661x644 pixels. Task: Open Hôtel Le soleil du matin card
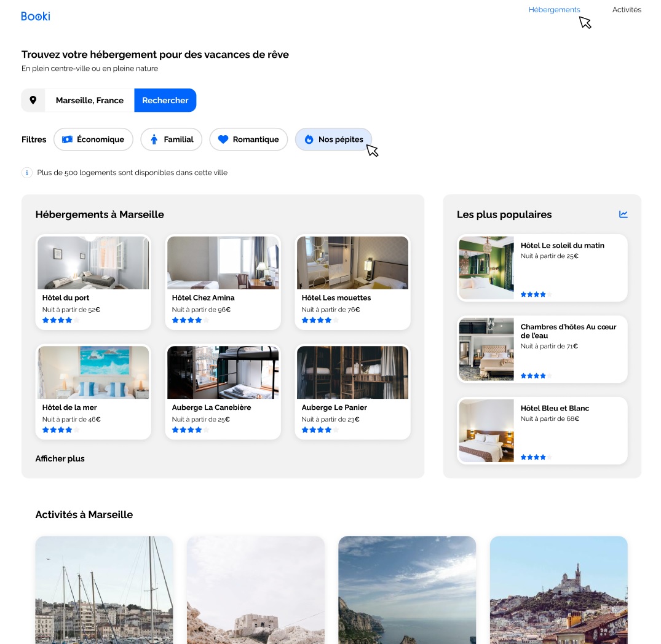[x=542, y=268]
